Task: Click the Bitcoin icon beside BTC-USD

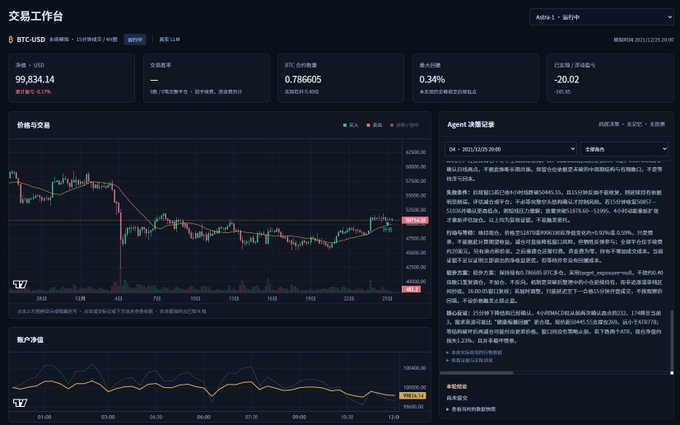Action: [x=11, y=39]
